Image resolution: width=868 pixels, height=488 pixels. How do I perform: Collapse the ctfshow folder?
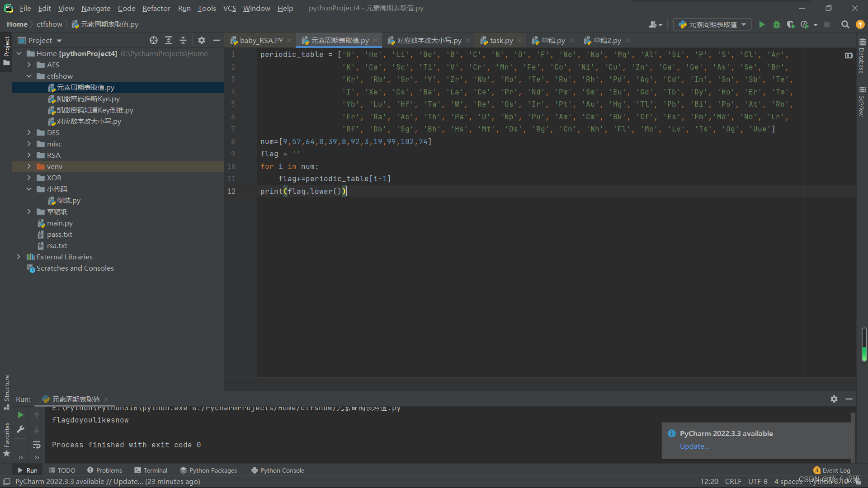click(29, 76)
